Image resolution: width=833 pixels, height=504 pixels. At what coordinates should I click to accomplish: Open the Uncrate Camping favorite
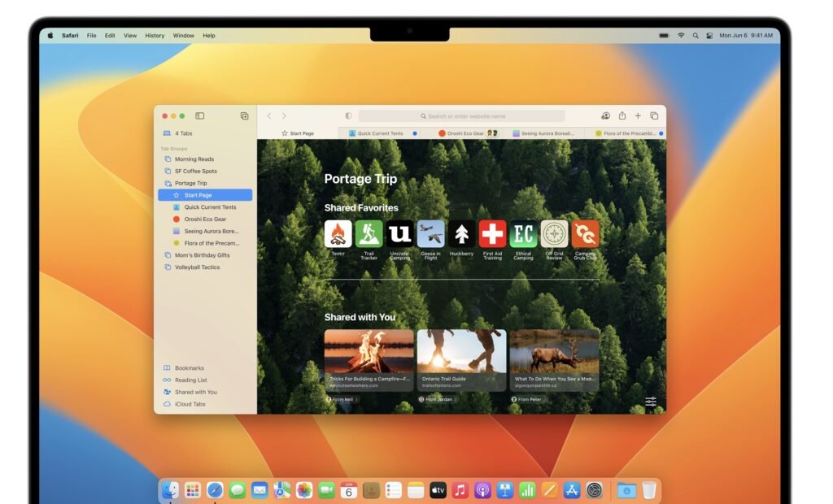click(399, 233)
